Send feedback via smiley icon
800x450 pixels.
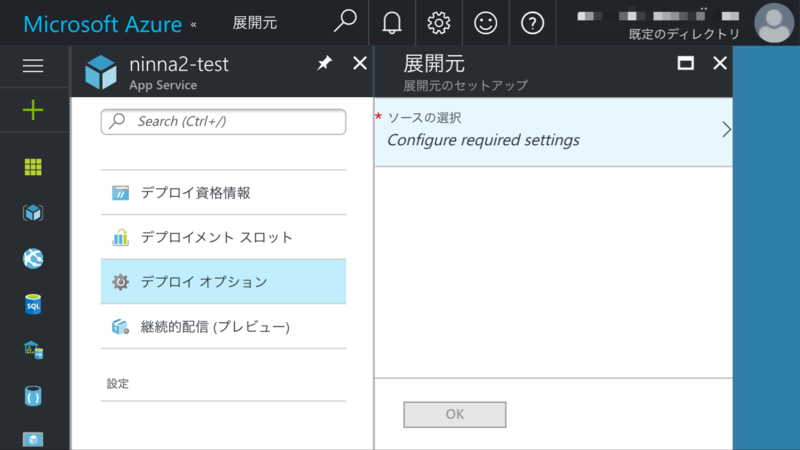click(x=485, y=23)
